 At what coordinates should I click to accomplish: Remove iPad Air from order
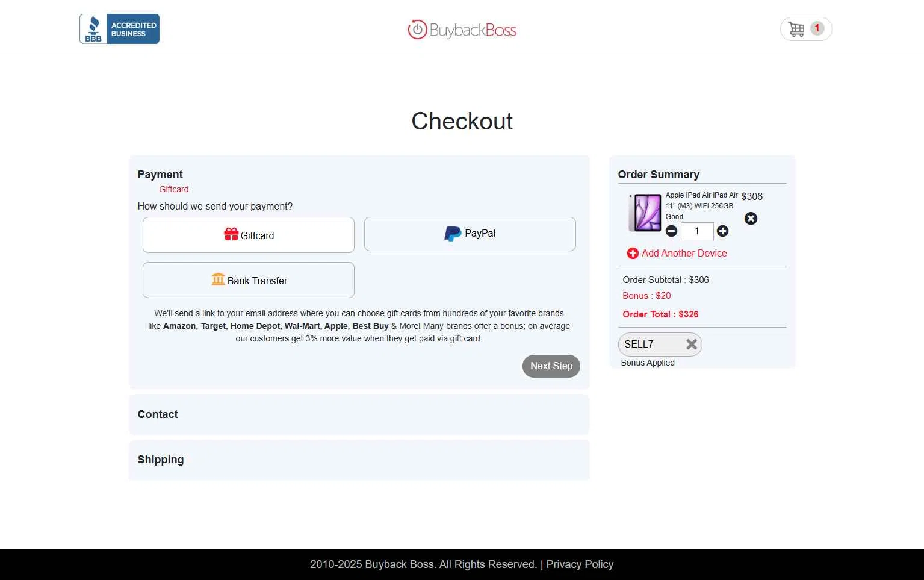point(751,219)
